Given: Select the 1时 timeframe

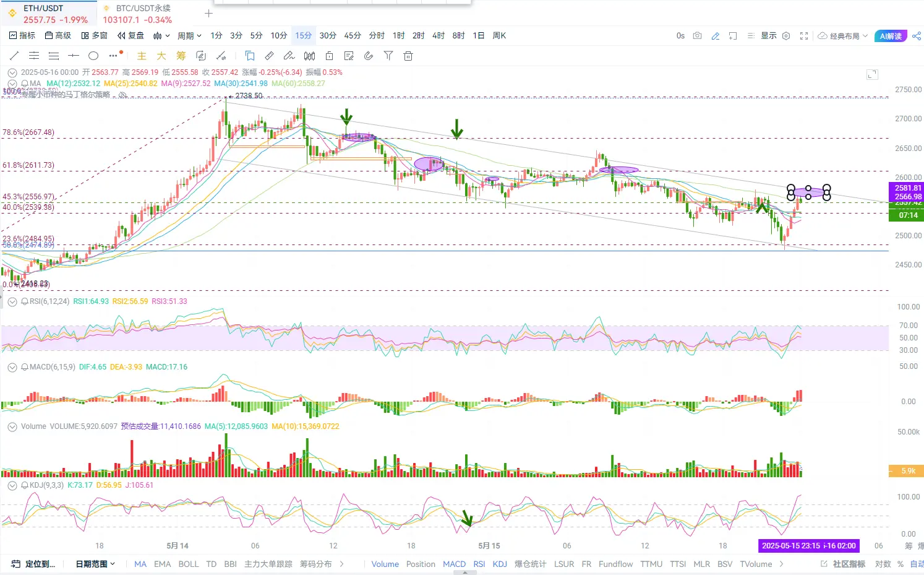Looking at the screenshot, I should pyautogui.click(x=399, y=36).
